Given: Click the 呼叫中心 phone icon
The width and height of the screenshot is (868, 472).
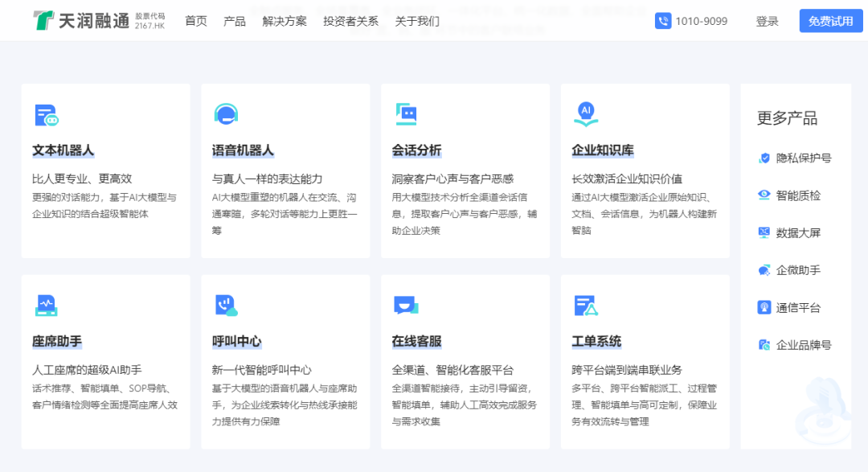Looking at the screenshot, I should (x=226, y=306).
